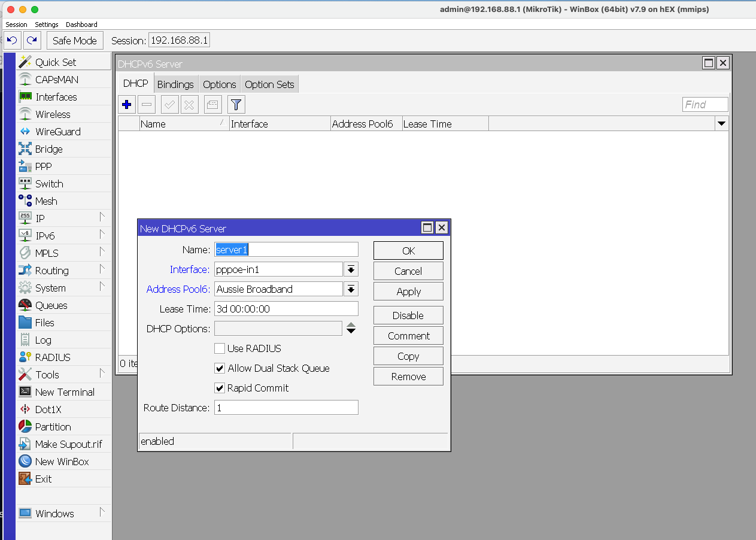Screen dimensions: 756x540
Task: Disable Allow Dual Stack Queue
Action: click(220, 368)
